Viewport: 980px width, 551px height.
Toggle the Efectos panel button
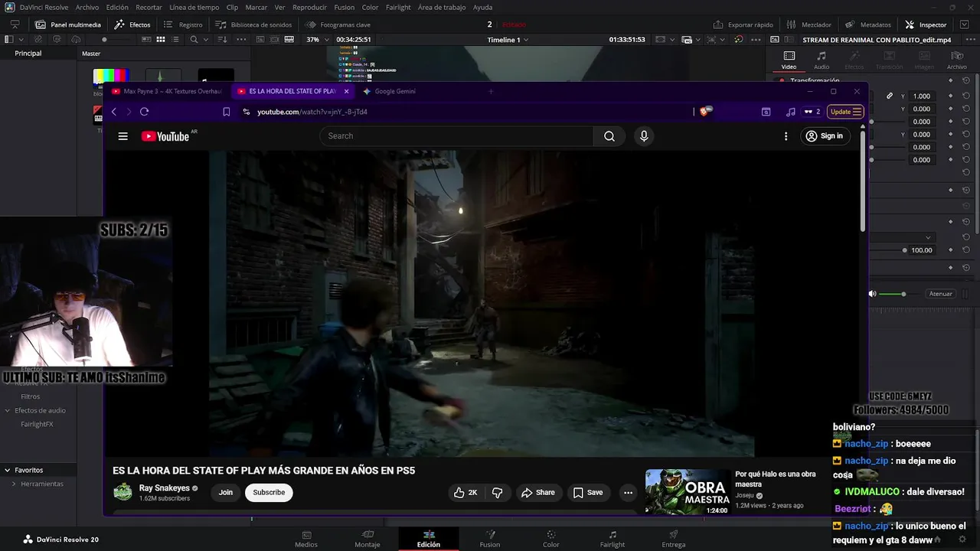[x=132, y=24]
